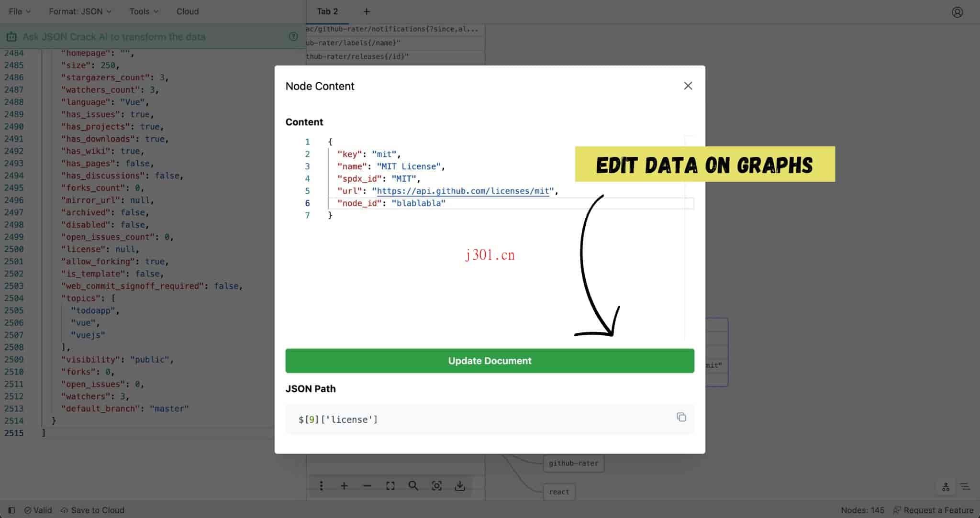Switch to Tab 2
This screenshot has width=980, height=518.
coord(328,11)
